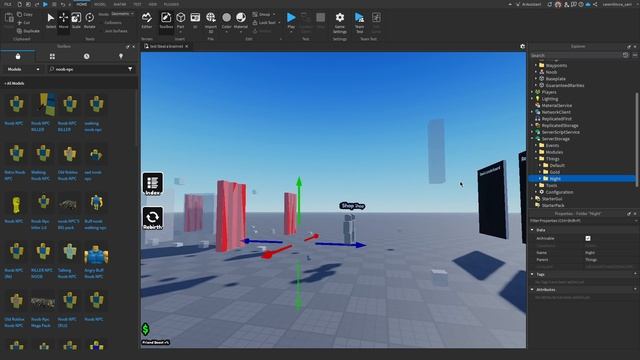Insert a new Part

180,21
